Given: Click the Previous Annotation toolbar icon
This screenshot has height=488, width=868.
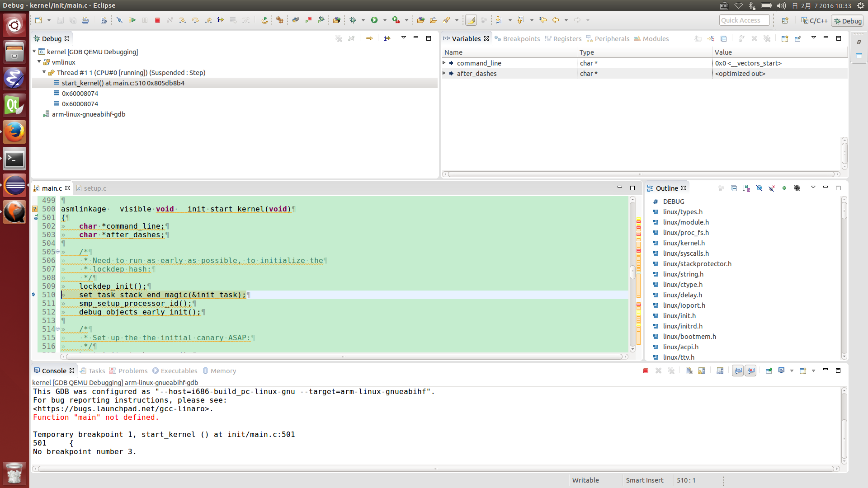Looking at the screenshot, I should (521, 20).
